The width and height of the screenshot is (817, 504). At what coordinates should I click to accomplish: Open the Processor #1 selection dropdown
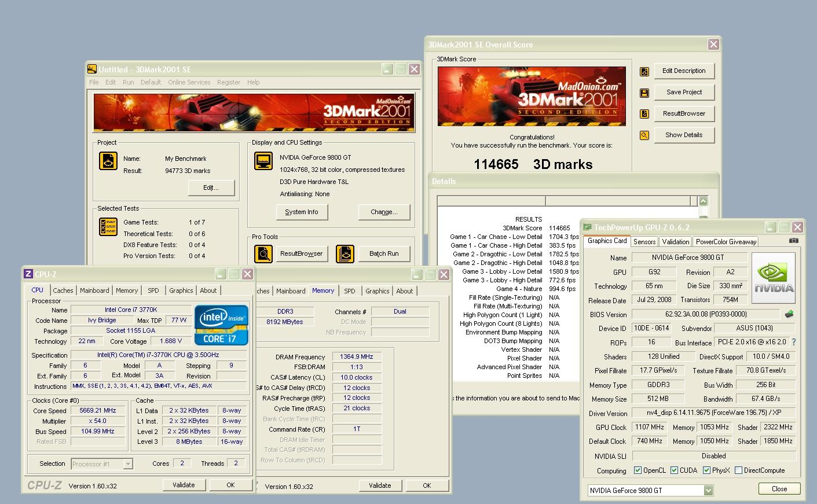(x=128, y=463)
